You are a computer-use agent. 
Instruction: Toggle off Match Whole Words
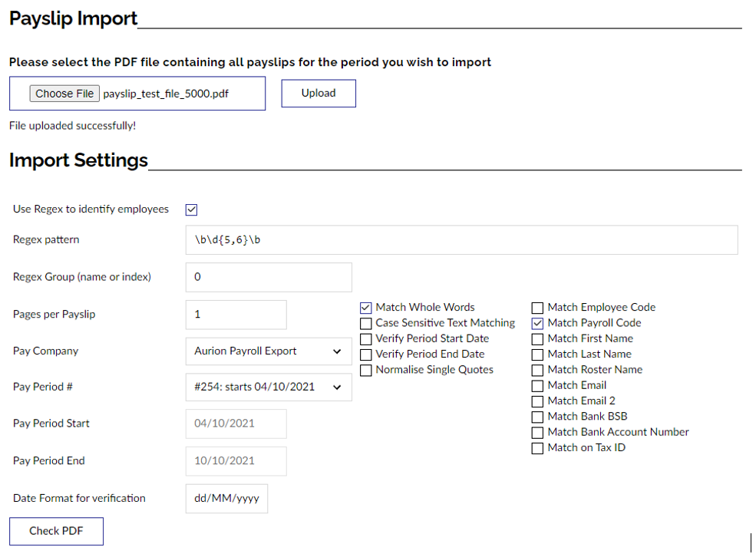[366, 307]
